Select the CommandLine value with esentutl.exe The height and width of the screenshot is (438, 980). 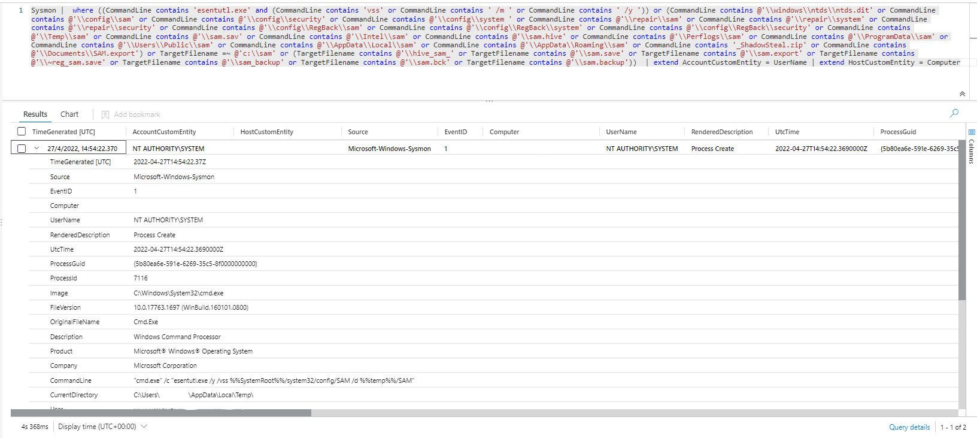(274, 380)
